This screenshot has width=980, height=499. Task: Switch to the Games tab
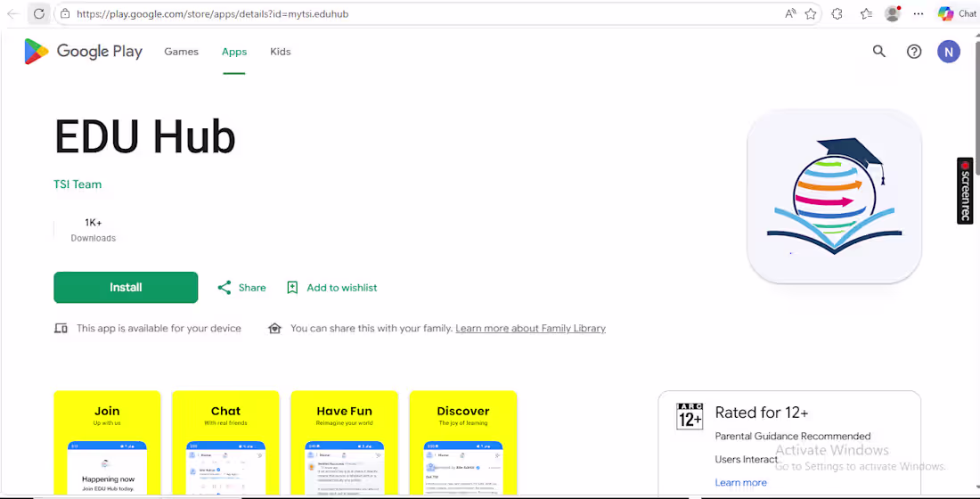[181, 52]
